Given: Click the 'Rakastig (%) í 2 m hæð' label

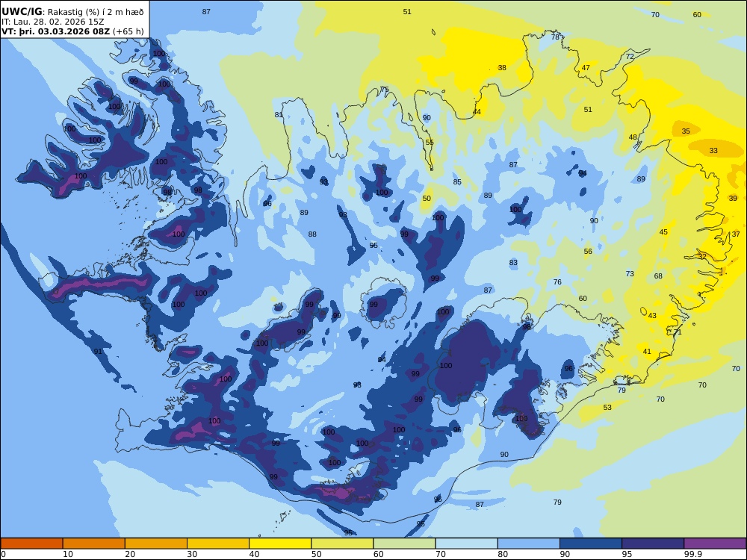Looking at the screenshot, I should coord(96,12).
